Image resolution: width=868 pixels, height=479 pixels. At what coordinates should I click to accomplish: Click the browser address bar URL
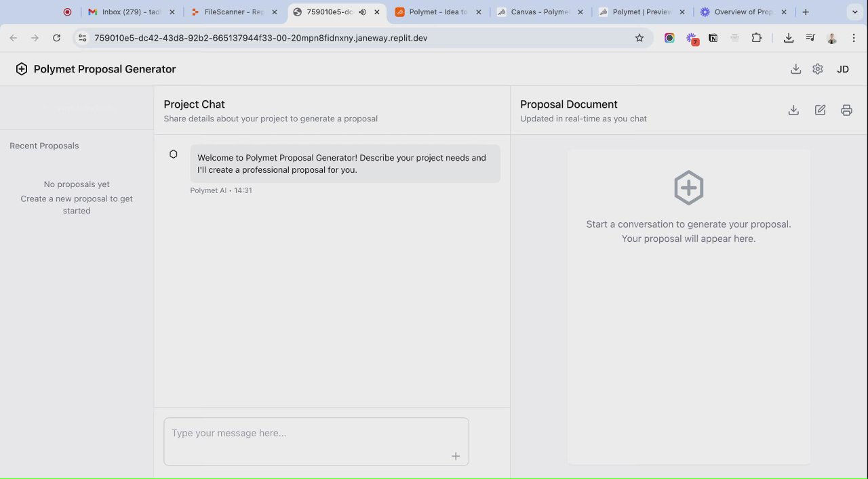pos(261,38)
